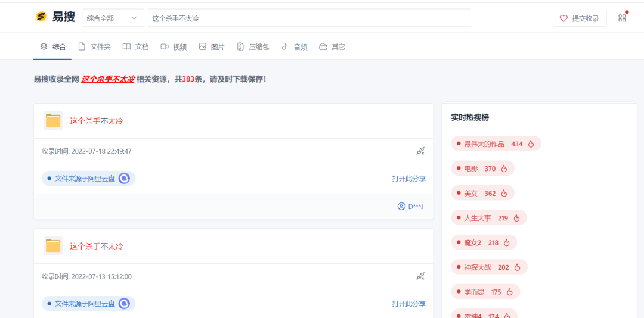
Task: Select the 压缩包 tab
Action: point(253,47)
